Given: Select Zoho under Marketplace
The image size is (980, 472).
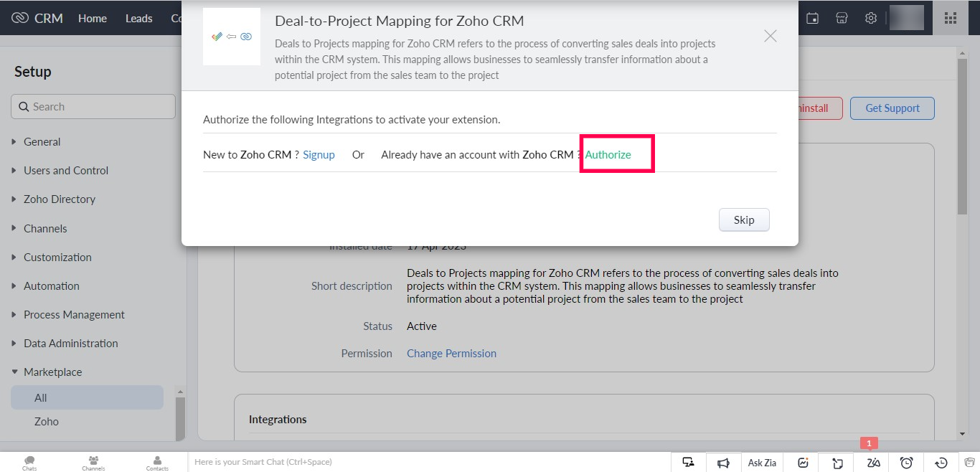Looking at the screenshot, I should (47, 422).
